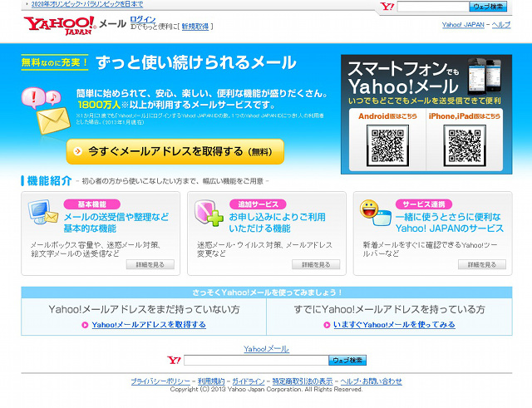
Task: Click the 新規取得 link
Action: (195, 27)
